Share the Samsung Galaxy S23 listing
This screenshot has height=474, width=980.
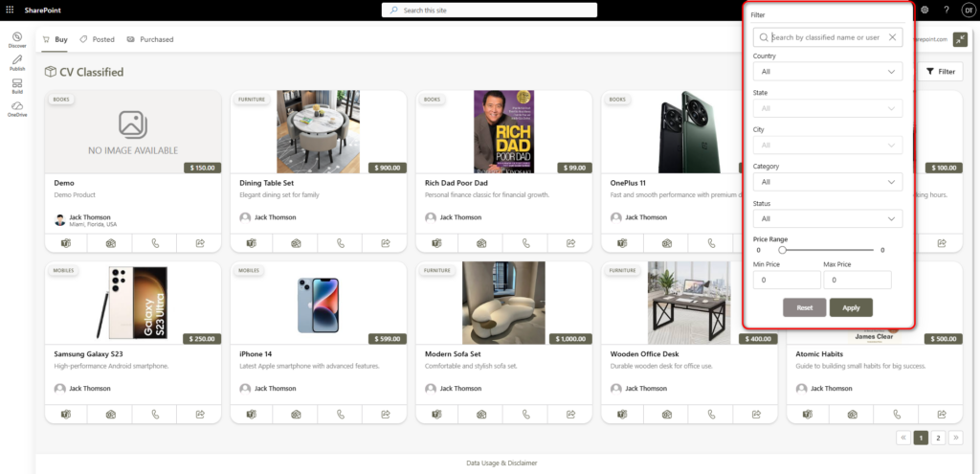tap(199, 414)
